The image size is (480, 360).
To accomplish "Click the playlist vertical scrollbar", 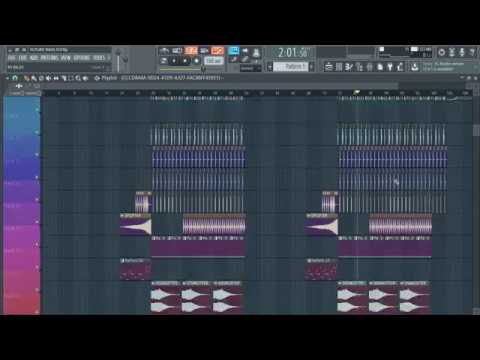I will pos(476,130).
